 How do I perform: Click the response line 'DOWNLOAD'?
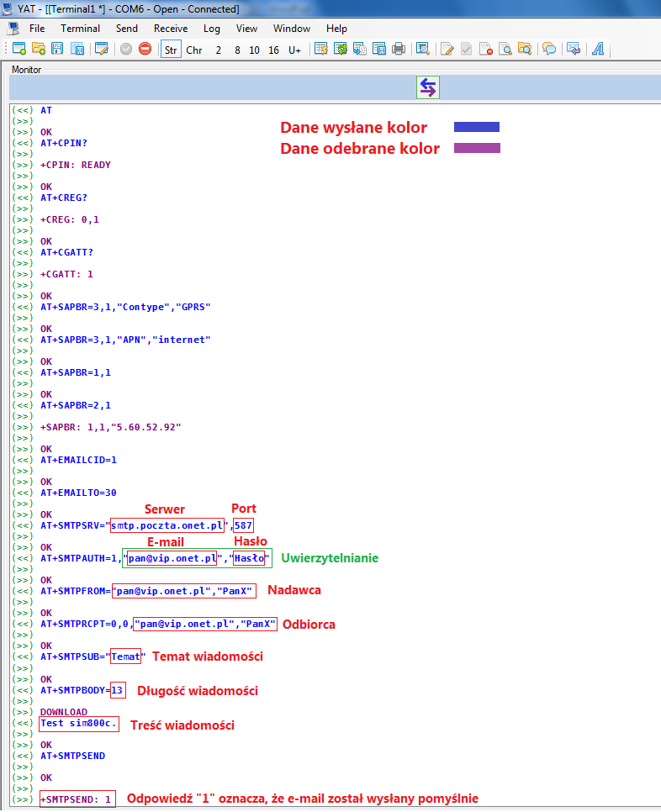click(64, 712)
